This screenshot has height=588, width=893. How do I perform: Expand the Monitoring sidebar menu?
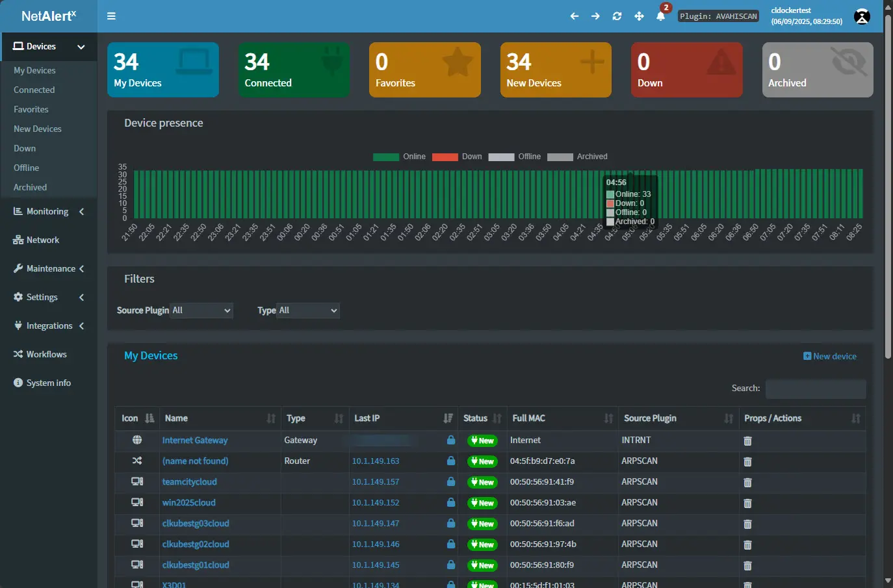tap(48, 212)
